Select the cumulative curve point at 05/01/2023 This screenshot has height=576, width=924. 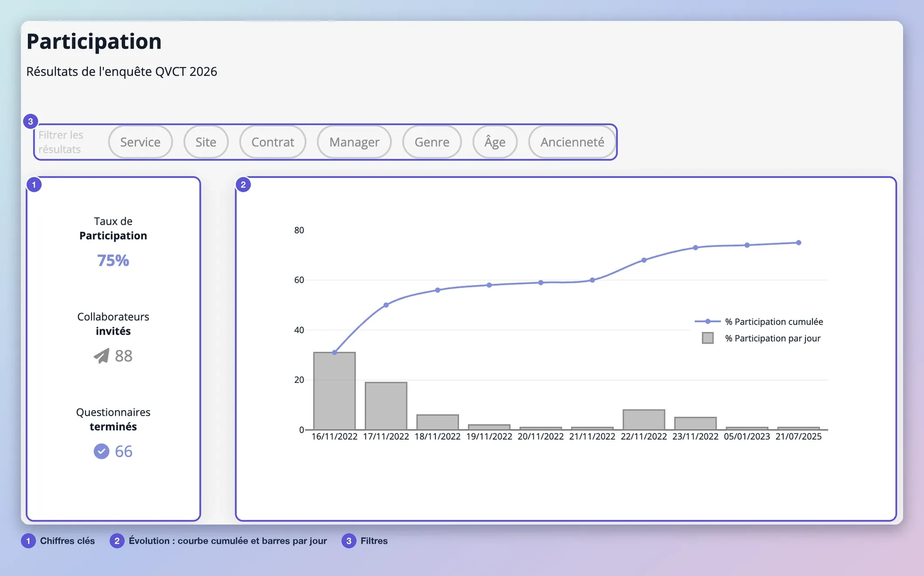(x=747, y=245)
